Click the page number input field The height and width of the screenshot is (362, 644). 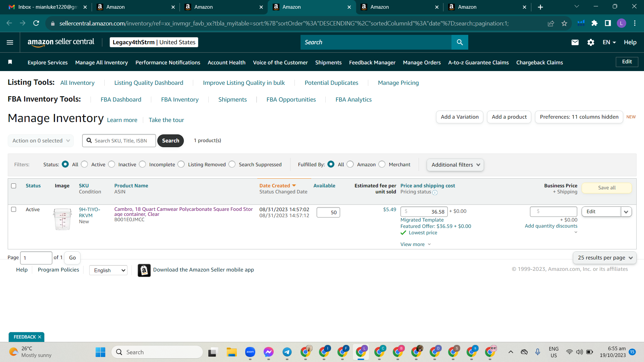36,258
